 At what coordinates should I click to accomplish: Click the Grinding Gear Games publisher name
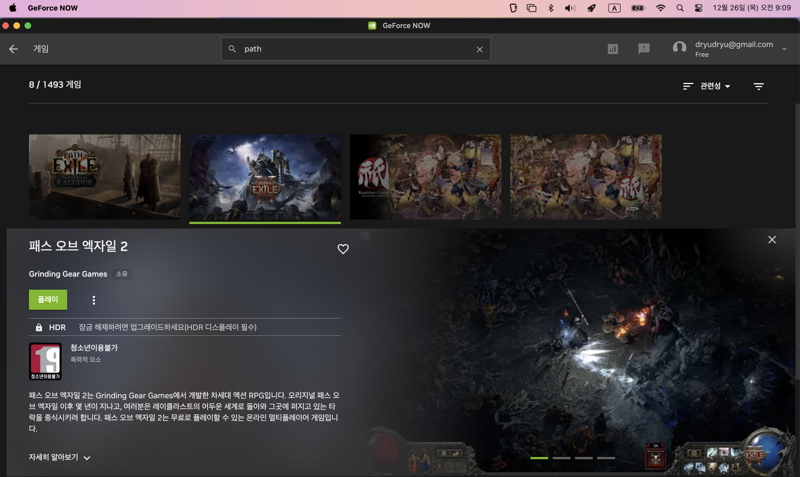[68, 274]
